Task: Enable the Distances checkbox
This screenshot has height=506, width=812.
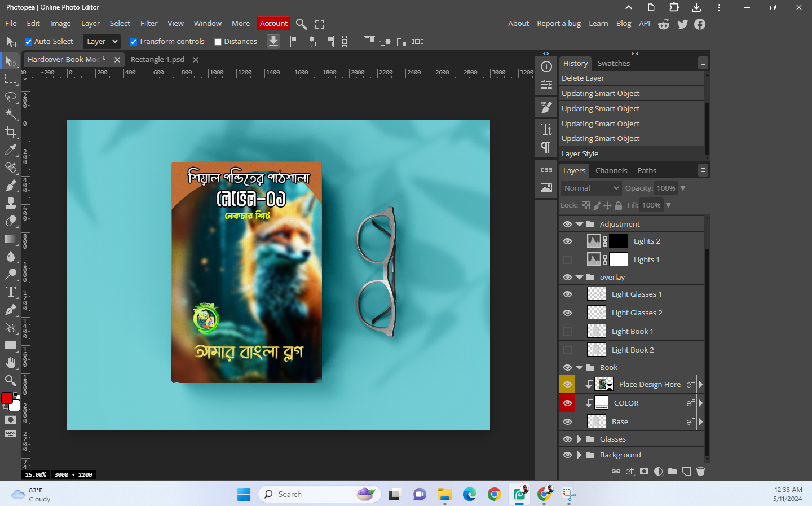Action: pos(218,42)
